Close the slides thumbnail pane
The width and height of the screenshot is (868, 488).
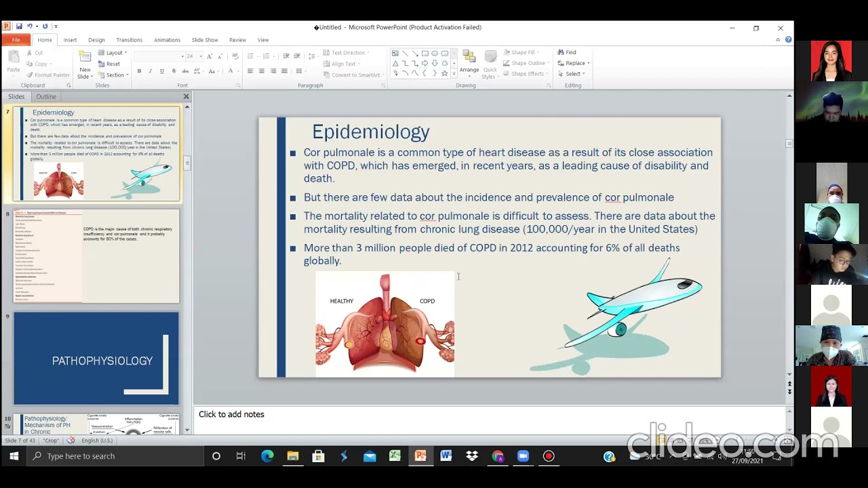click(x=186, y=97)
